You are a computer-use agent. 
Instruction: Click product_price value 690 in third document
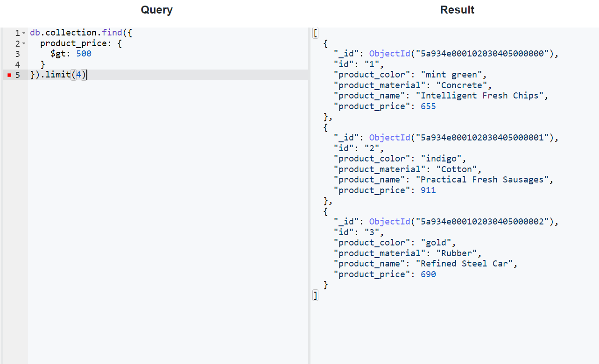(x=428, y=274)
